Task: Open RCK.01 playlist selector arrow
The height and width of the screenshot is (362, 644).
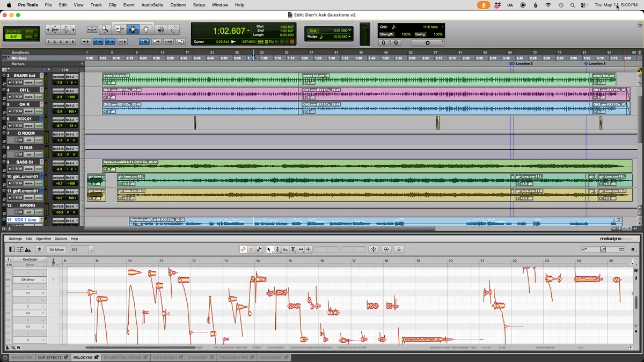Action: (42, 119)
